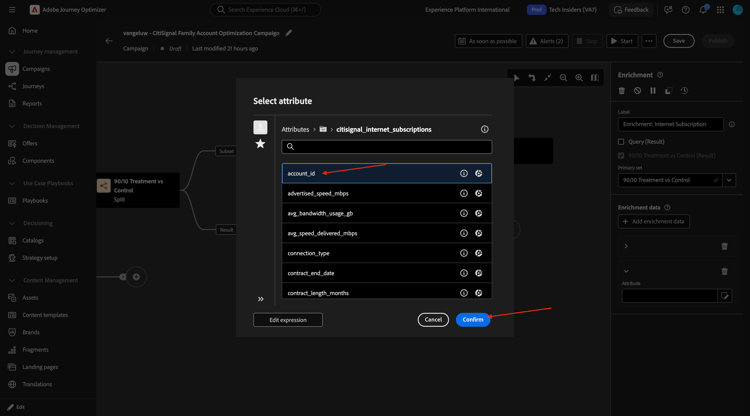Viewport: 750px width, 416px height.
Task: Collapse the Journey management section
Action: point(12,52)
